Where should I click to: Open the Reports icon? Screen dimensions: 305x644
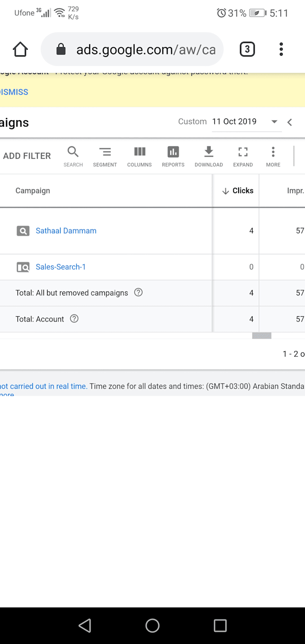pyautogui.click(x=173, y=157)
